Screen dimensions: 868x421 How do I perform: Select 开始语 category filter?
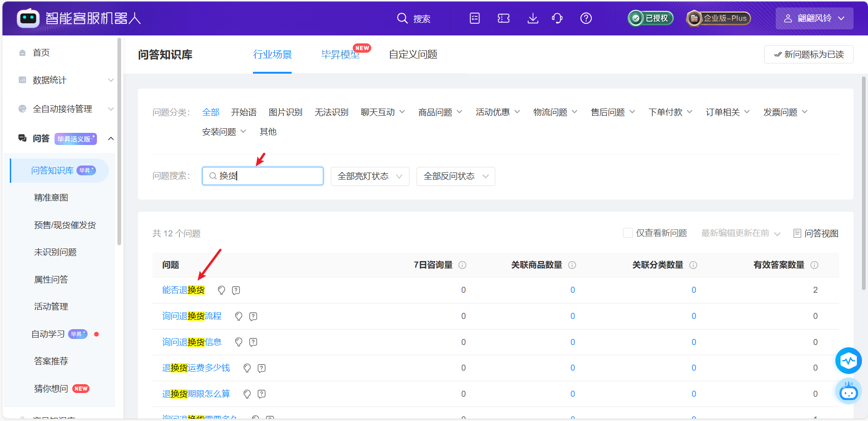point(244,112)
